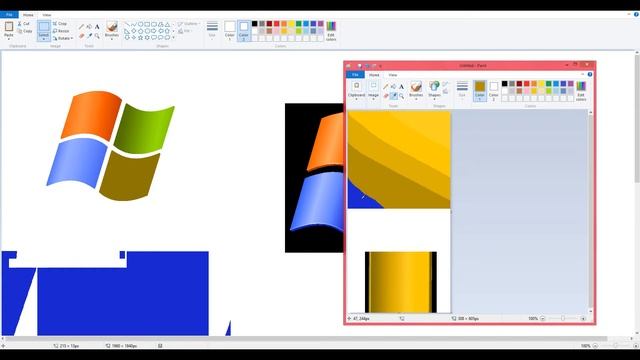Select Color 2 button in front Paint window
The image size is (640, 360).
click(x=493, y=91)
